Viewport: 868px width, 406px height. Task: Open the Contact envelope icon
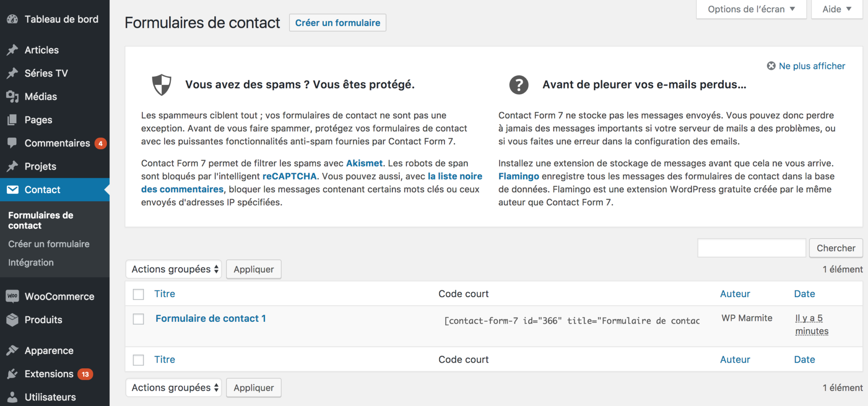tap(12, 190)
